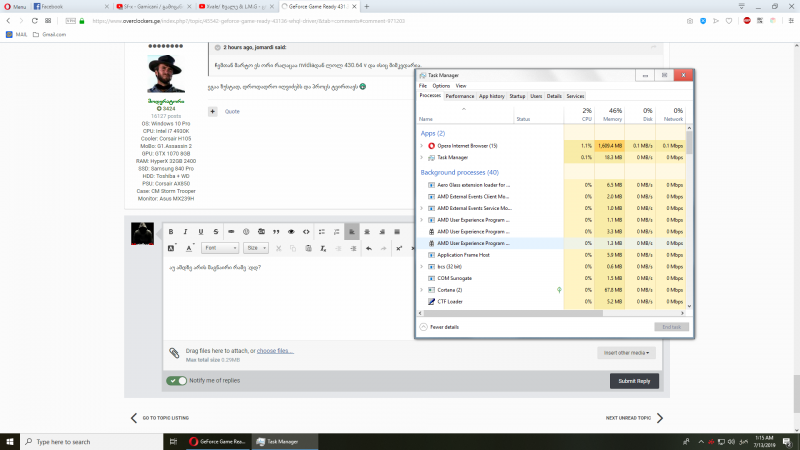Switch to the Performance tab
This screenshot has height=450, width=800.
click(x=459, y=96)
